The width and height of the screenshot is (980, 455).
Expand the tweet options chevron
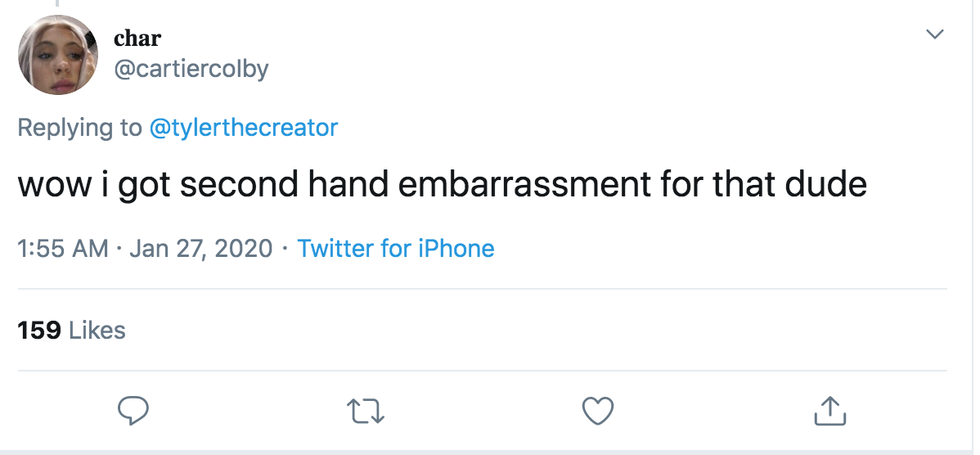(x=935, y=35)
